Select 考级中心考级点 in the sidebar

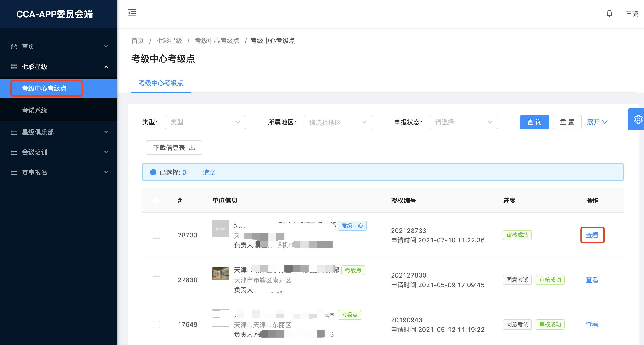point(58,88)
